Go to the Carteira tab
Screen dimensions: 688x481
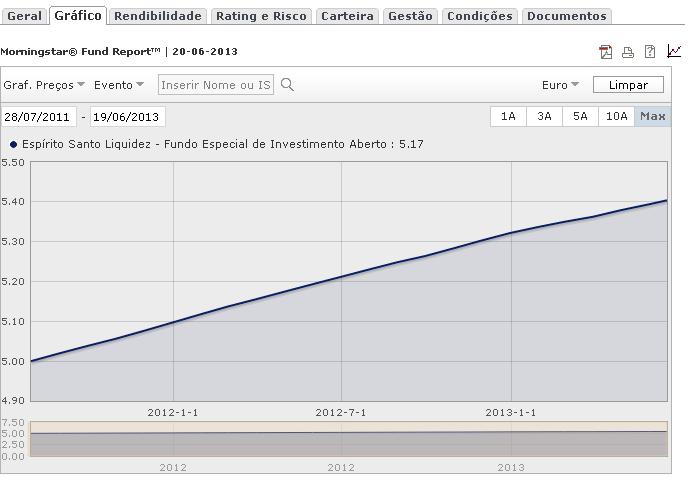347,16
